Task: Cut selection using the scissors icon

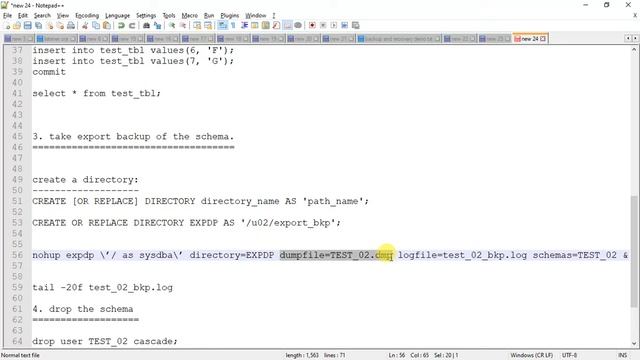Action: tap(85, 25)
